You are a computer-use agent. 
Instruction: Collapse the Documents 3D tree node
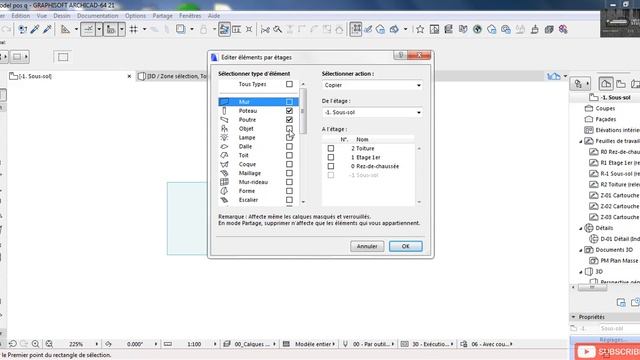(580, 250)
